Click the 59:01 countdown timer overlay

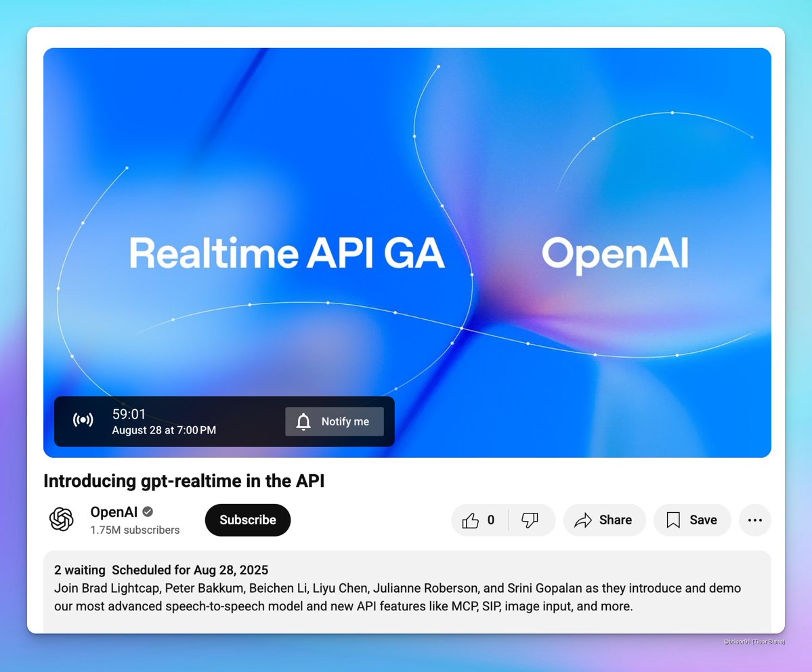(129, 413)
